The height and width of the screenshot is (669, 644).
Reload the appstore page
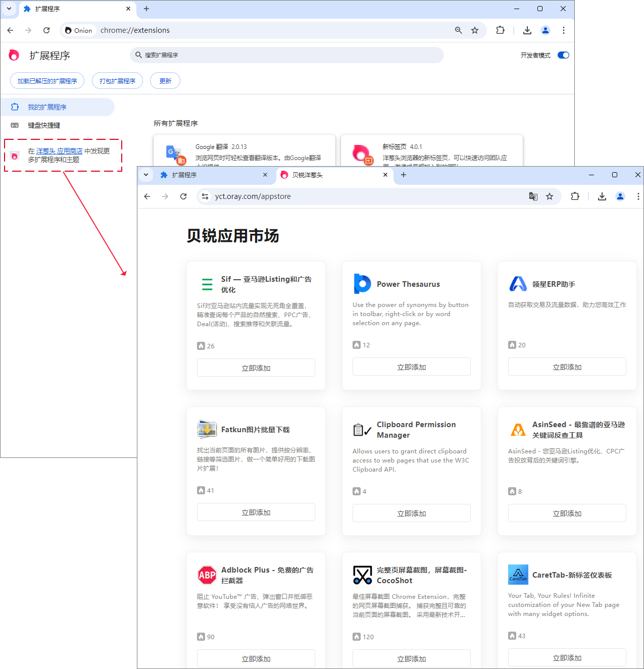point(183,196)
